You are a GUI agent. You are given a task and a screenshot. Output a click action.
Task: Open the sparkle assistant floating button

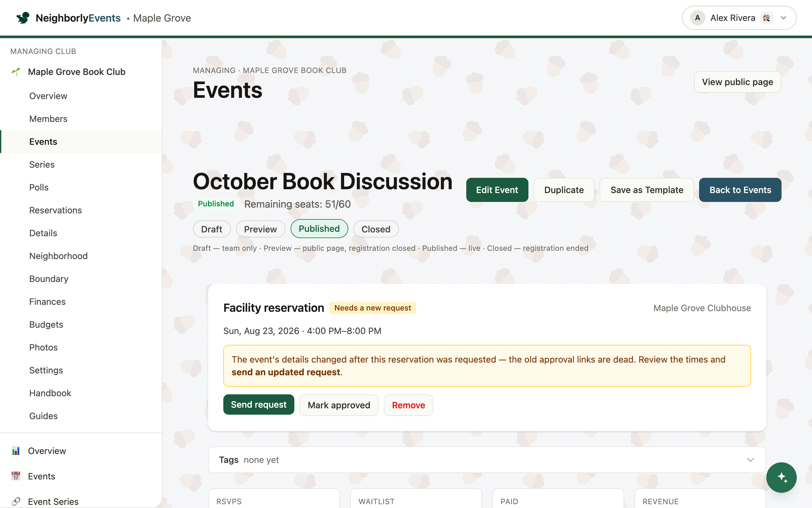(781, 477)
